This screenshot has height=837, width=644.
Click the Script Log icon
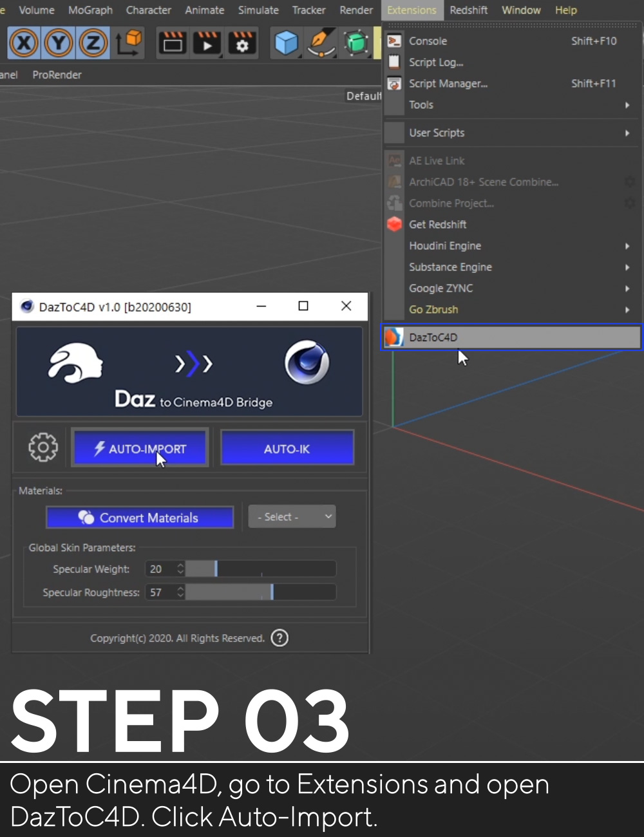click(394, 62)
